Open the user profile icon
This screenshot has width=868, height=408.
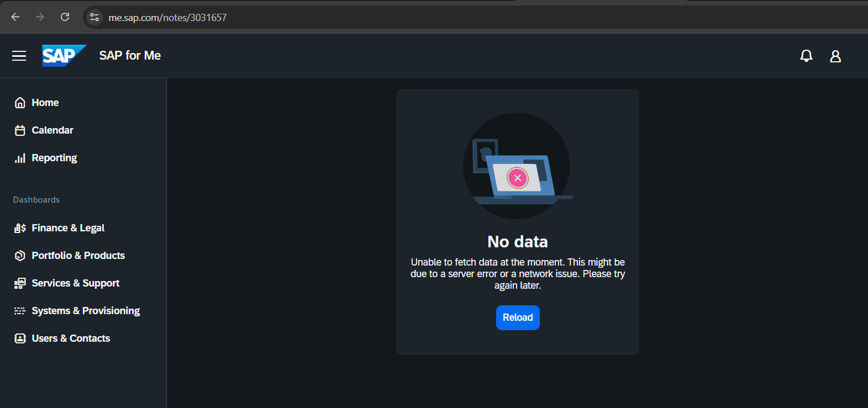tap(835, 56)
